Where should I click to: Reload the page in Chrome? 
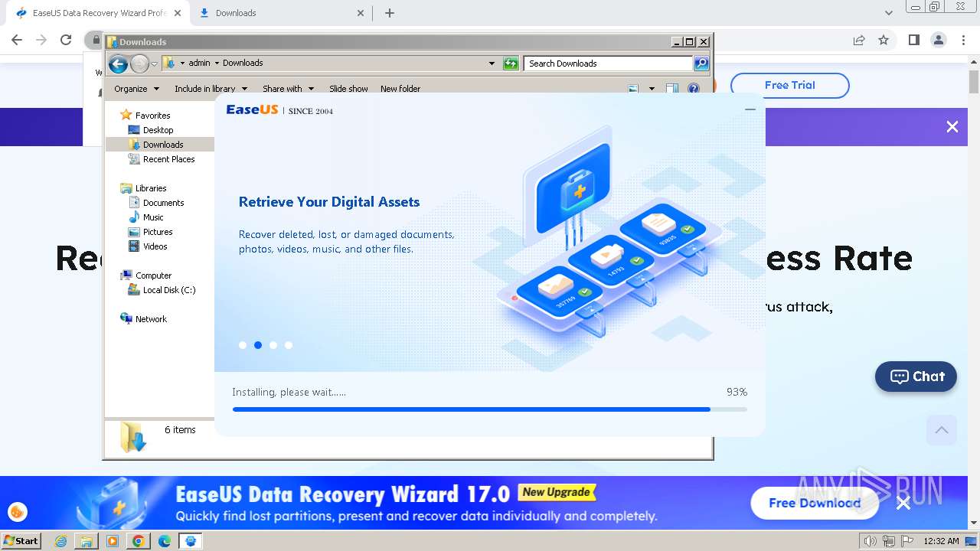(66, 40)
